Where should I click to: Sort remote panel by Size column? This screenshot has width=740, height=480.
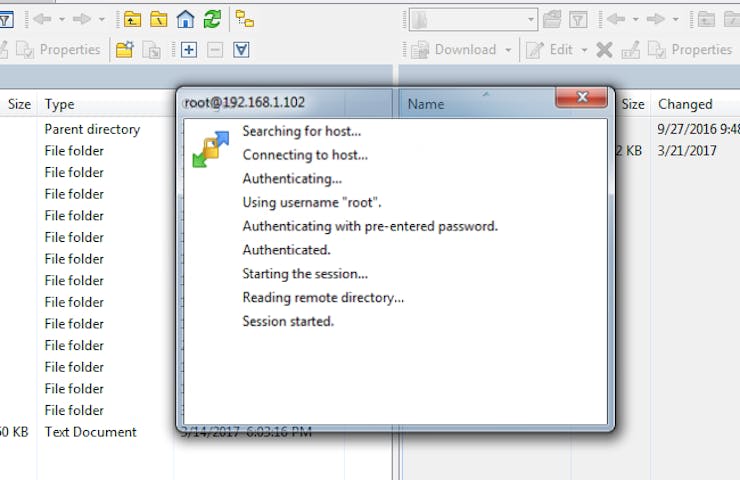[x=632, y=104]
